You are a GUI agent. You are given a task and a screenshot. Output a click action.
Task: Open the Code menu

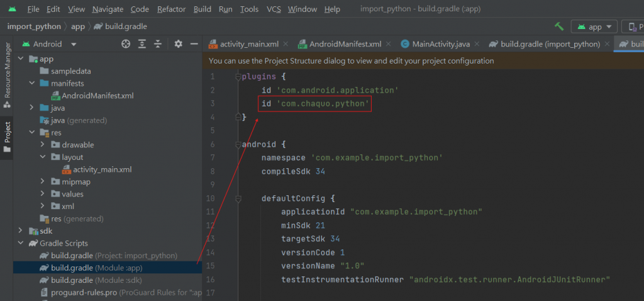tap(140, 9)
